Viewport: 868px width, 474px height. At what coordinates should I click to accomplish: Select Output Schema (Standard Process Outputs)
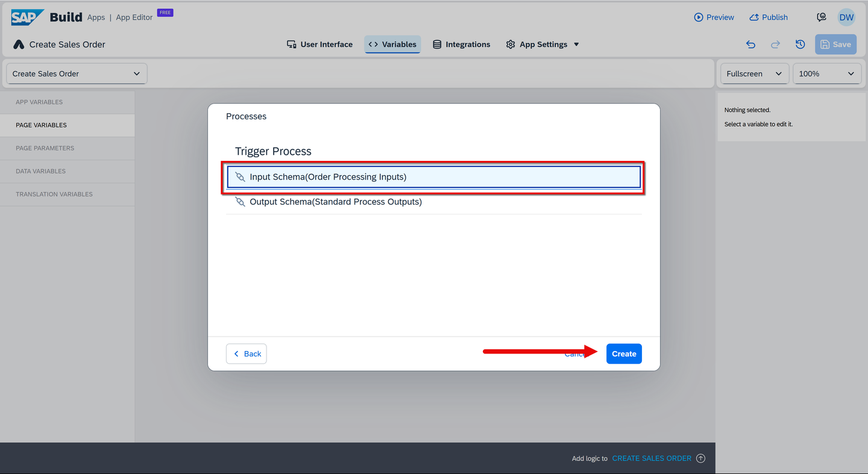434,202
